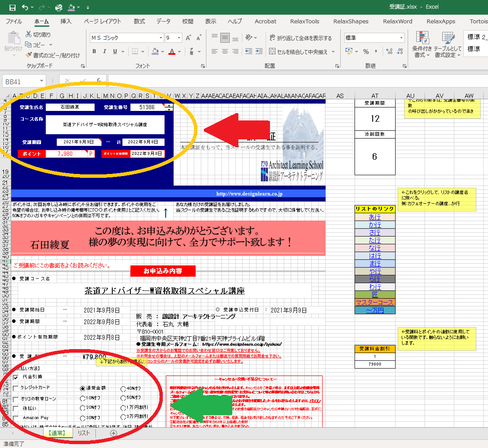
Task: Open the number format dropdown (標準)
Action: tap(401, 38)
